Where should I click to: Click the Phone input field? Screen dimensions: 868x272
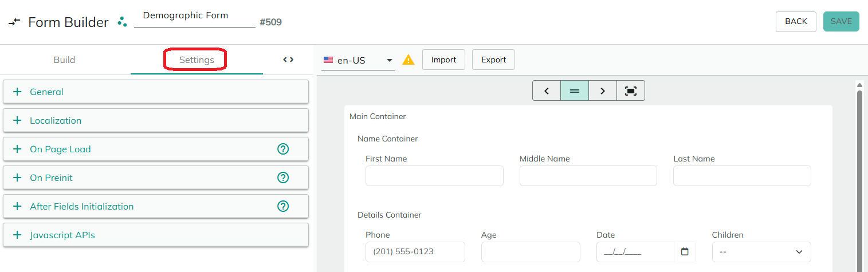click(x=415, y=252)
